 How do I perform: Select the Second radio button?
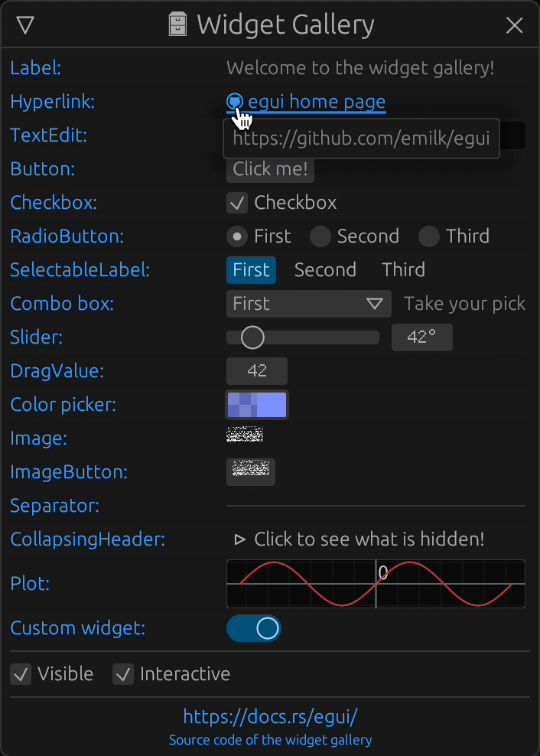pyautogui.click(x=320, y=236)
